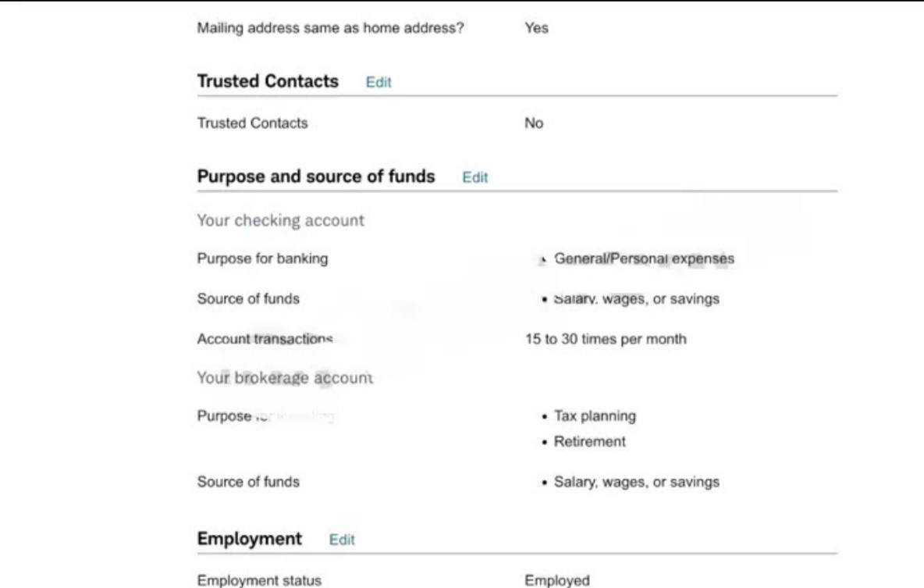
Task: Select the Employed status value
Action: click(x=557, y=580)
